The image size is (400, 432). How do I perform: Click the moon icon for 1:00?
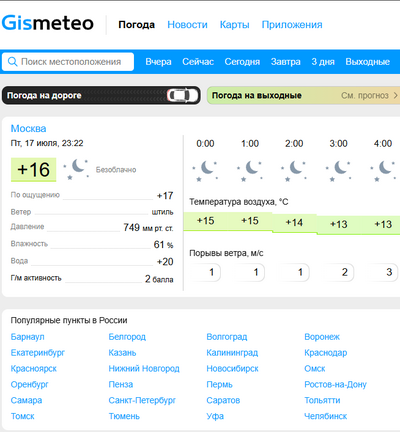coord(250,171)
